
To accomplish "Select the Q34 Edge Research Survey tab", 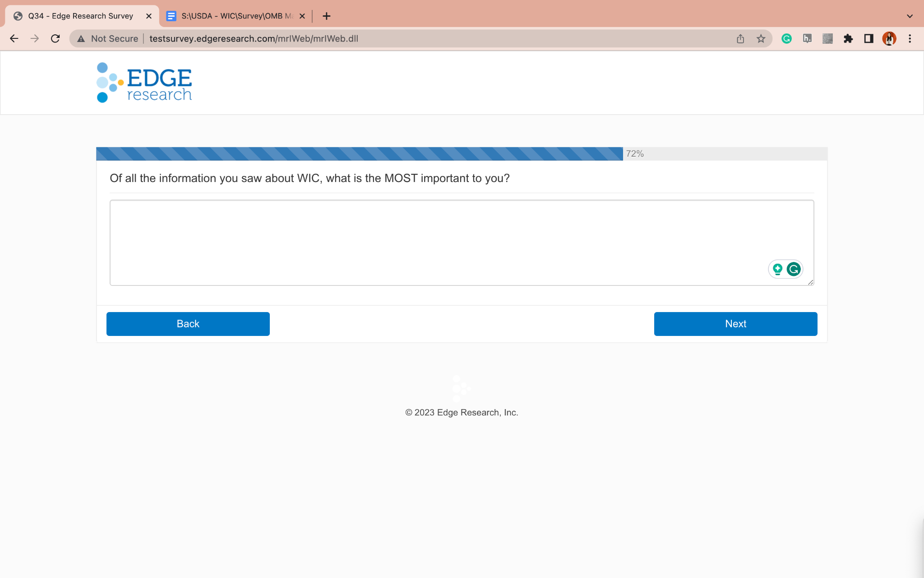I will pos(81,16).
